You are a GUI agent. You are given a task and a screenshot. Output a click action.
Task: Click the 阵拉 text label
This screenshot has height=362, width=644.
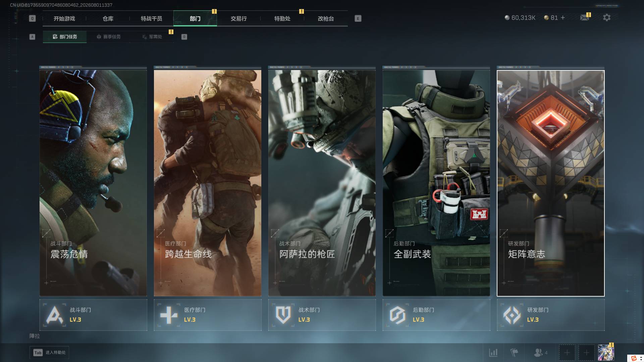click(35, 336)
